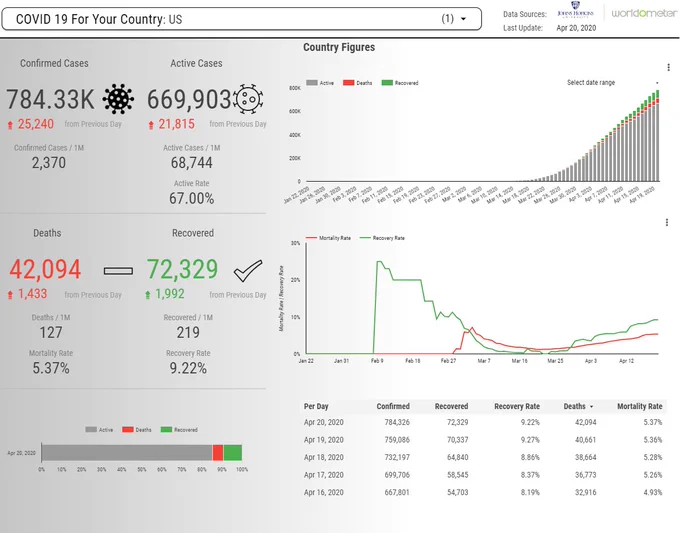Click the green Recovered legend in bottom bar chart

click(179, 430)
